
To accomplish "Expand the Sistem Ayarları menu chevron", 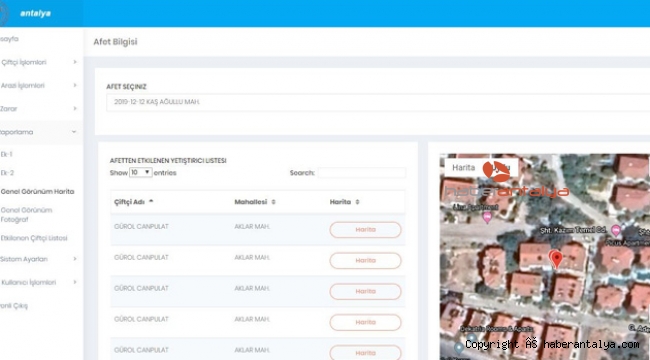I will click(x=75, y=259).
